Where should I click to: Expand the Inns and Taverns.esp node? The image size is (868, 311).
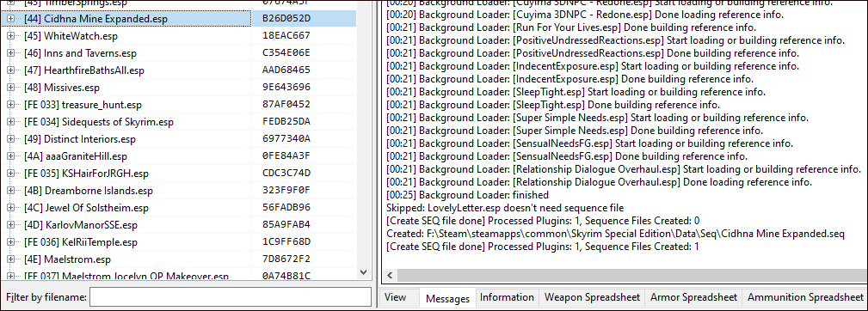tap(11, 53)
